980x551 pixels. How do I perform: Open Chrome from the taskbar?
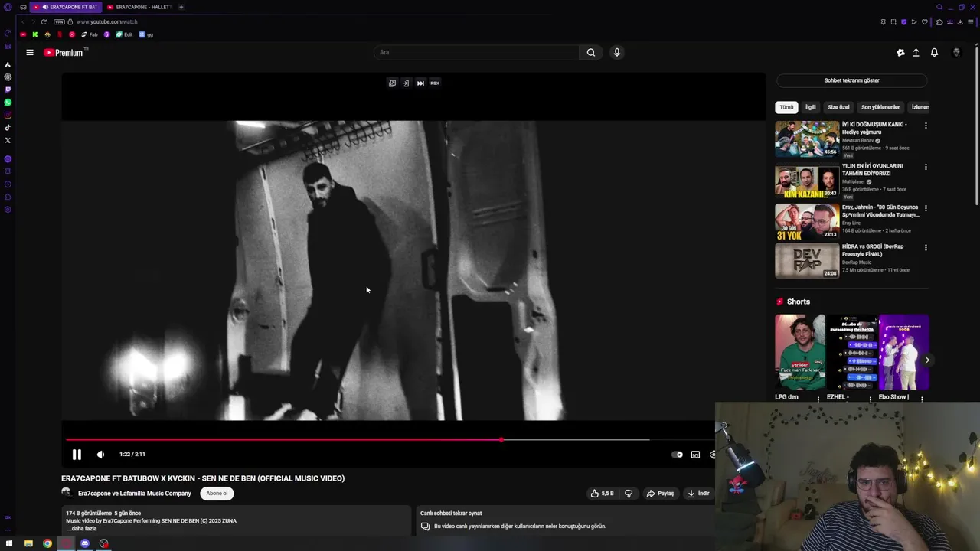coord(47,543)
